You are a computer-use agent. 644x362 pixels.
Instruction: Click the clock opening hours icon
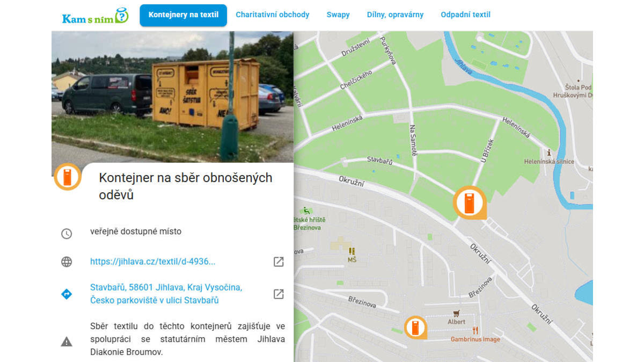(67, 234)
